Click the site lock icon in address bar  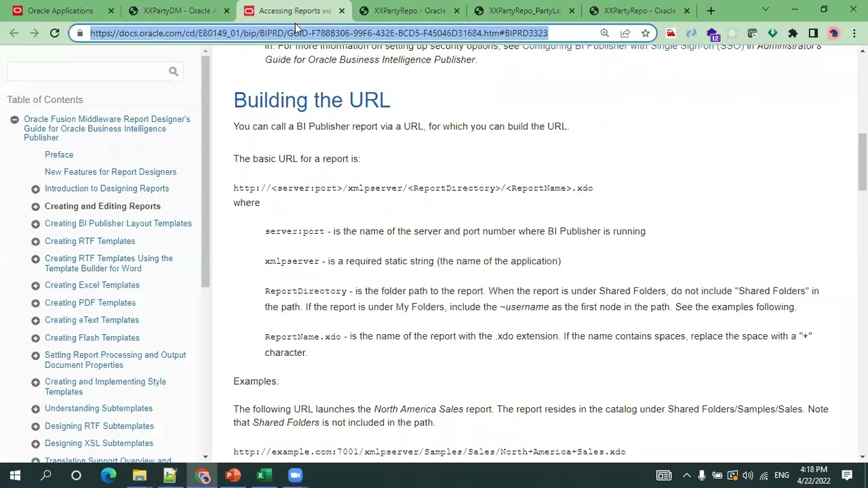coord(80,33)
